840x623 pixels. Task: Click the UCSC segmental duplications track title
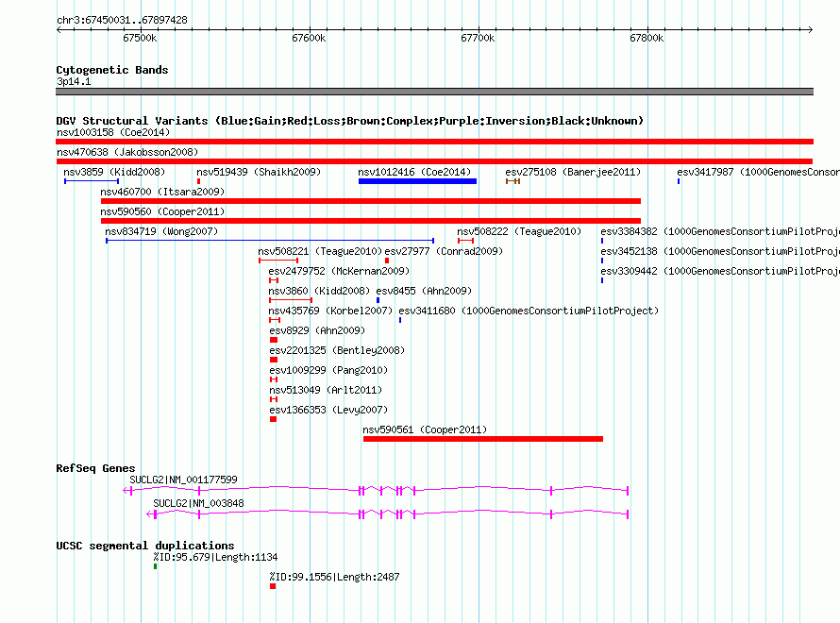[x=145, y=546]
